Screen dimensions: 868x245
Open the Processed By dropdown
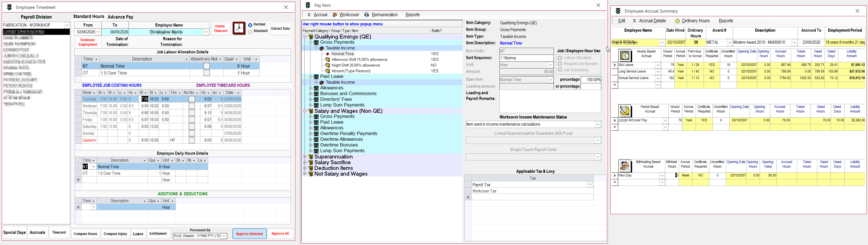coord(224,236)
